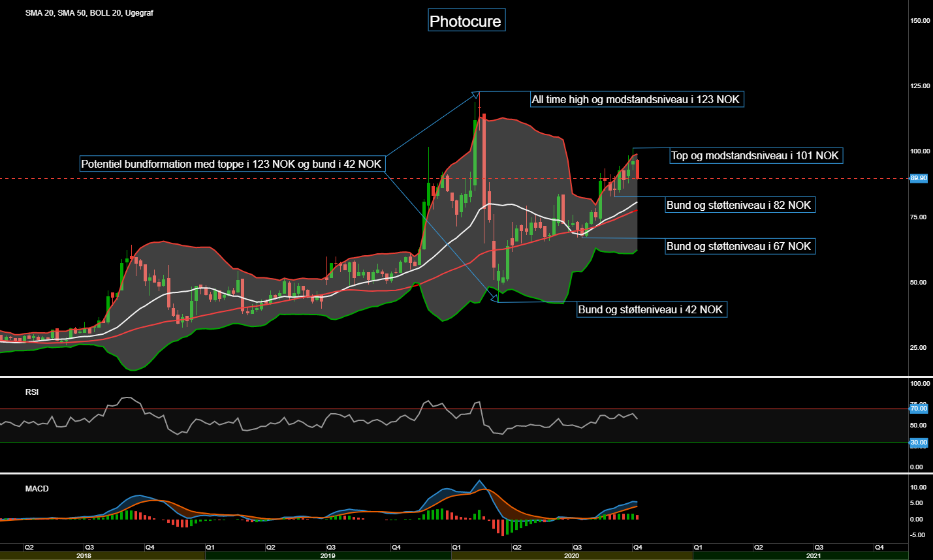The image size is (933, 560).
Task: Click the Q1 marker for 2019
Action: 210,548
